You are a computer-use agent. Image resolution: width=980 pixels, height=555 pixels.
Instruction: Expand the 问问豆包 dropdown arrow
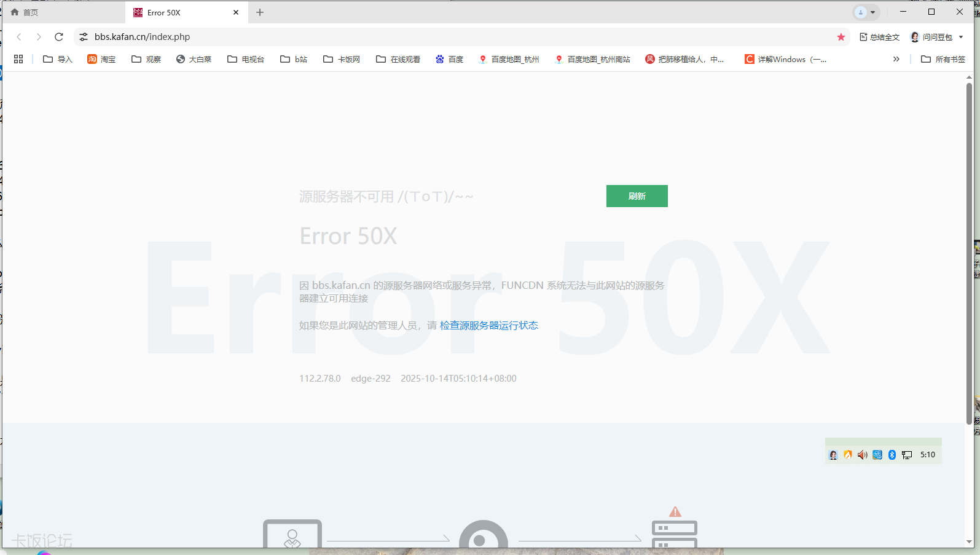tap(961, 37)
